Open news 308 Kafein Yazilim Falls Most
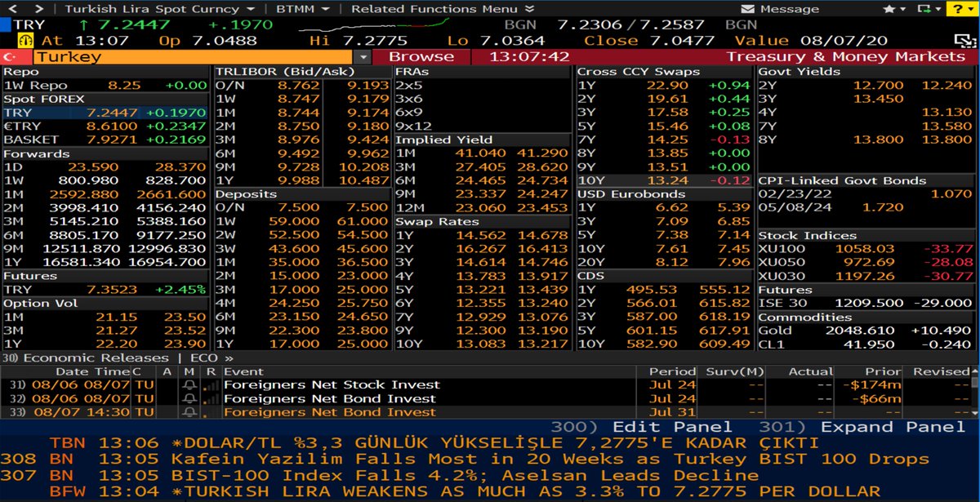This screenshot has width=980, height=502. point(464,459)
